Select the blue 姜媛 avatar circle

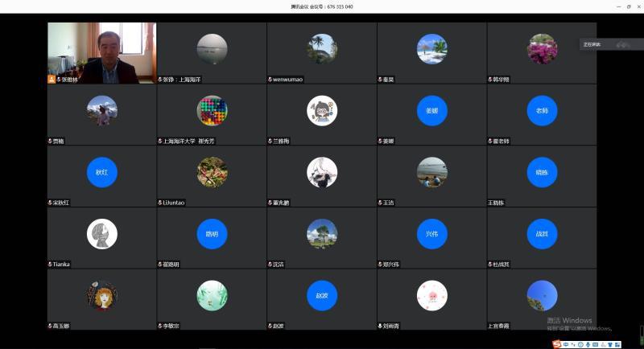(431, 111)
